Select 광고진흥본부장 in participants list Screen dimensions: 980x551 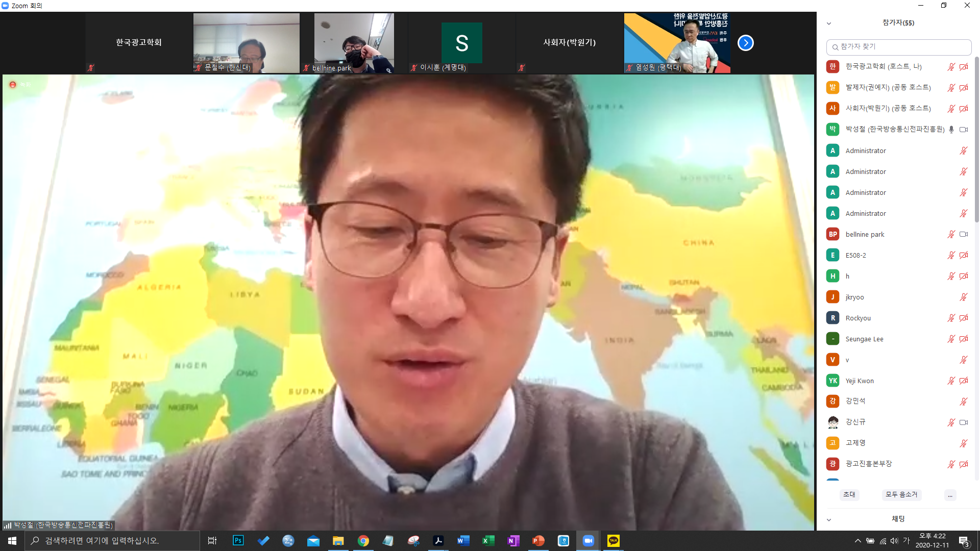(x=898, y=464)
